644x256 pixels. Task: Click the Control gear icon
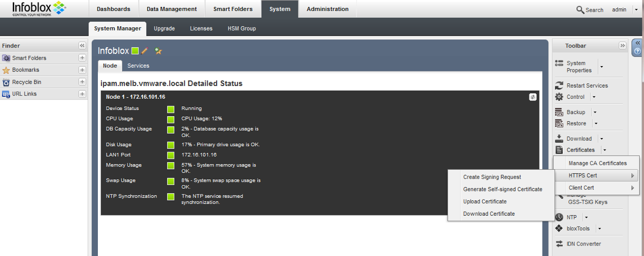pos(559,97)
